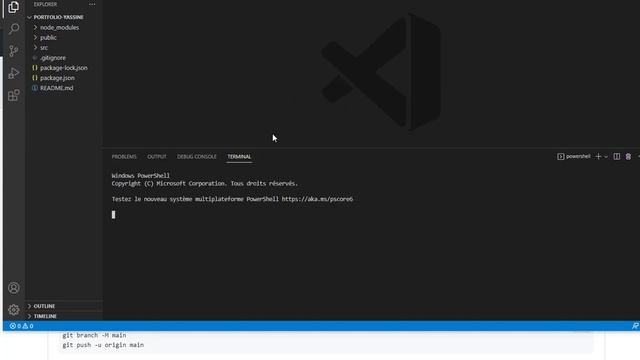This screenshot has height=360, width=640.
Task: Open the Explorer view in activity bar
Action: pyautogui.click(x=13, y=7)
